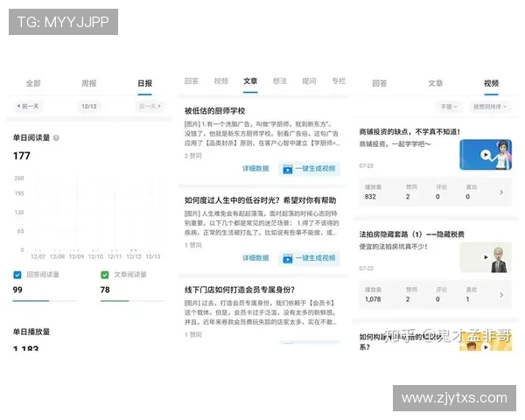The image size is (525, 420).
Task: Toggle the 回答阅读量 checkbox
Action: click(17, 274)
